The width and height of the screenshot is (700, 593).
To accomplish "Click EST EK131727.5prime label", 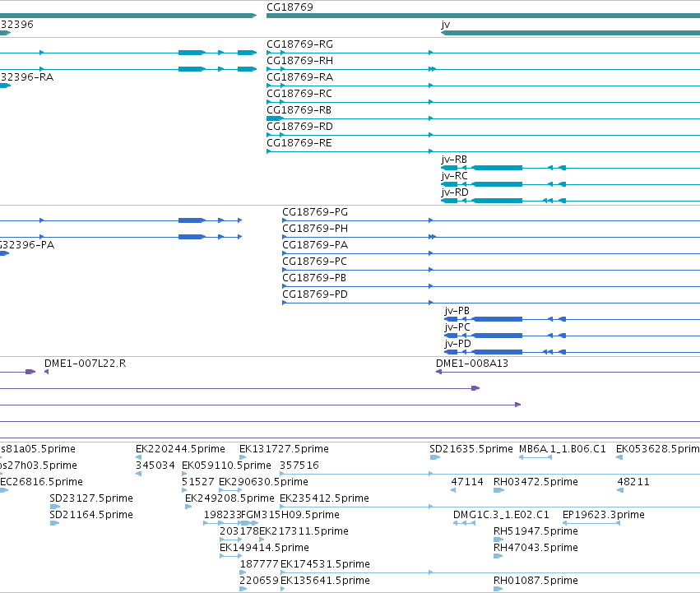I will (x=284, y=449).
